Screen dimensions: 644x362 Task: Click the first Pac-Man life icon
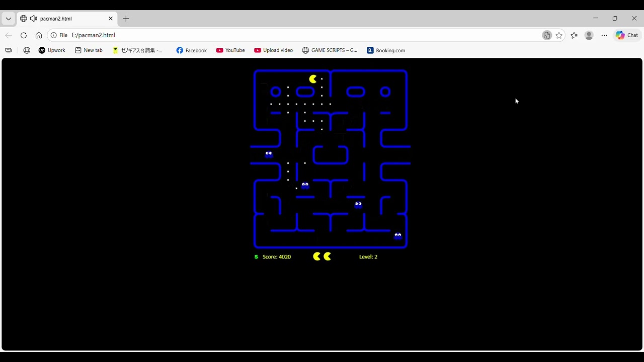tap(316, 256)
